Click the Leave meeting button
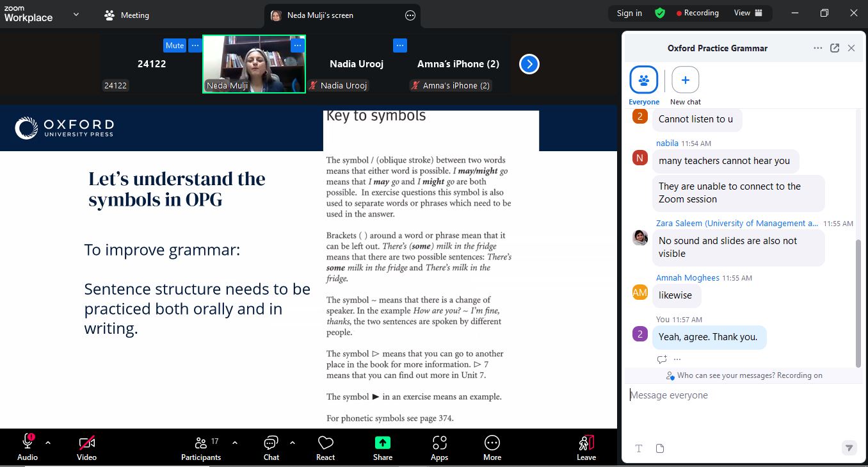 (586, 447)
